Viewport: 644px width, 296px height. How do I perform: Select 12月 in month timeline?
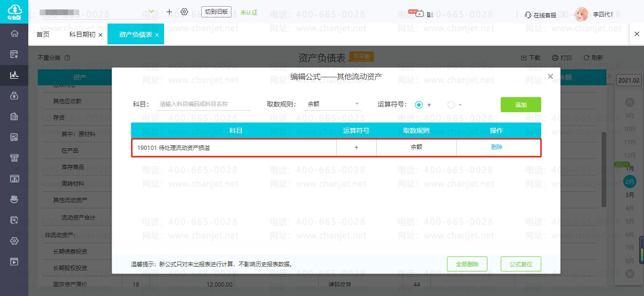[629, 155]
